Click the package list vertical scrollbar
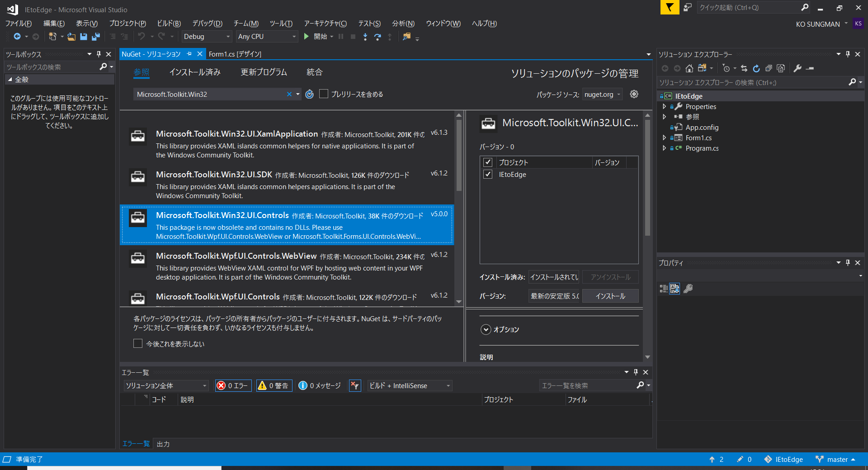Screen dimensions: 868x470 459,155
